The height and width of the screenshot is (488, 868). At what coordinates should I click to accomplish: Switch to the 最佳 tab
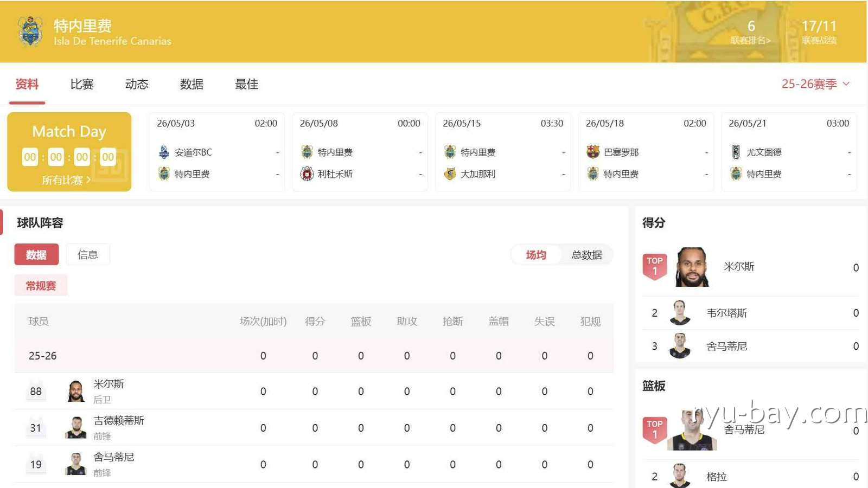pos(247,84)
